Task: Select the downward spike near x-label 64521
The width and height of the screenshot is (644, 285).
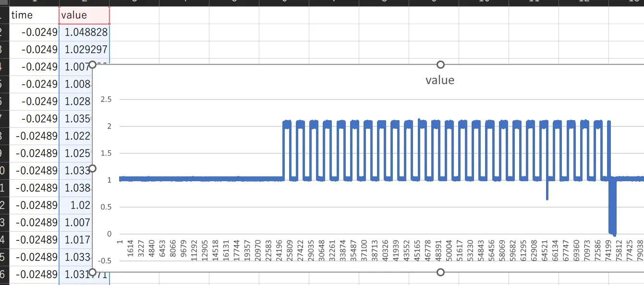Action: (x=547, y=192)
